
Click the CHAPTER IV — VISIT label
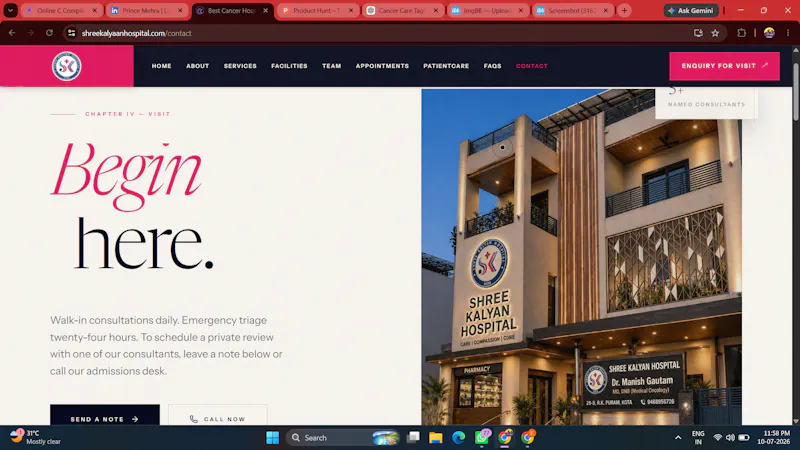(x=128, y=114)
